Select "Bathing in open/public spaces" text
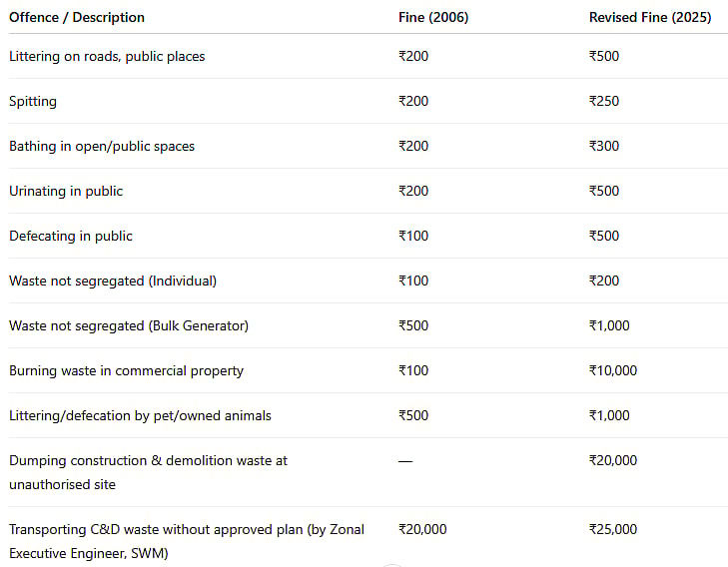 point(102,146)
